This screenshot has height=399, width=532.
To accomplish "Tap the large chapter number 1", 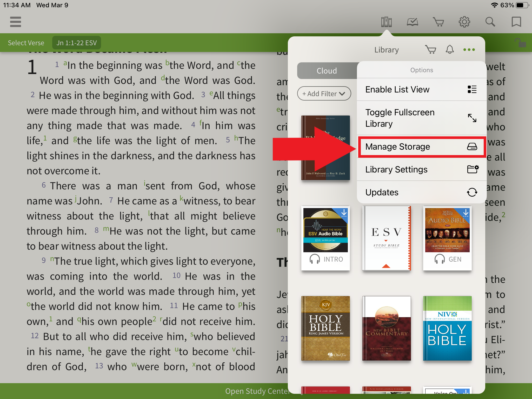I will 32,67.
